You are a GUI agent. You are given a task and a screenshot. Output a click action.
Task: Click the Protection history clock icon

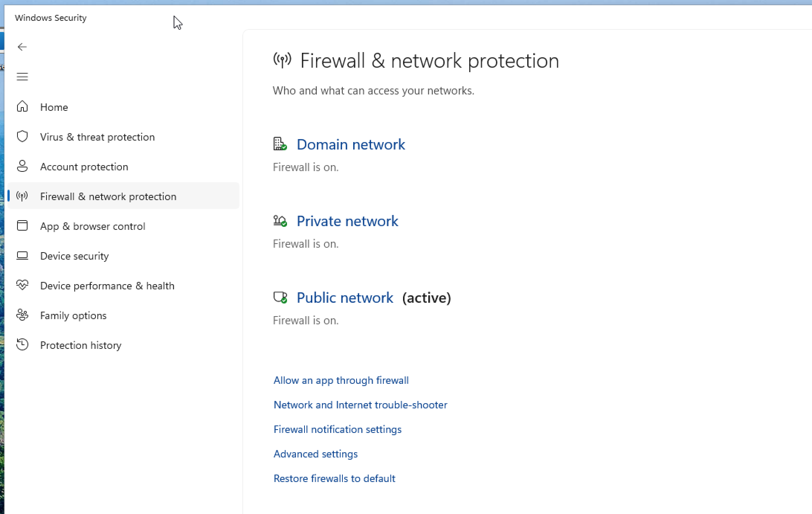[22, 345]
